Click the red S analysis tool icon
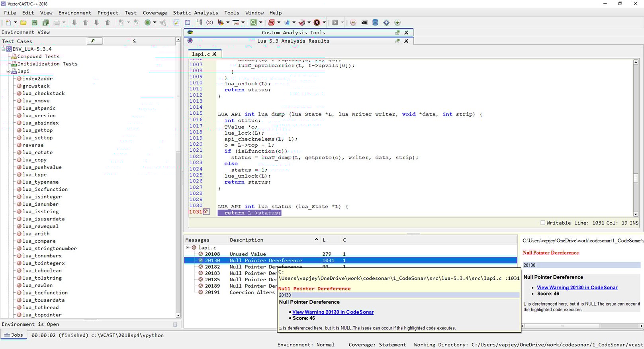644x349 pixels. pos(272,23)
